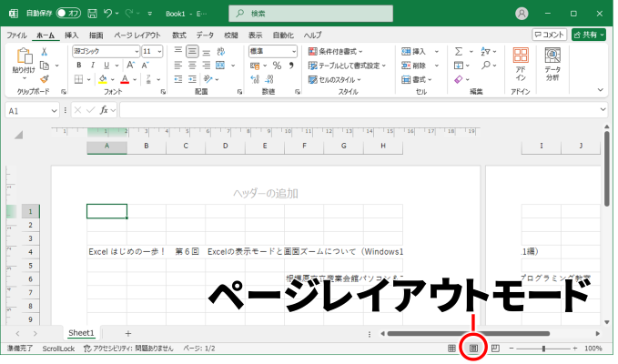Click the text orientation icon
Viewport: 618px width, 364px height.
point(208,79)
